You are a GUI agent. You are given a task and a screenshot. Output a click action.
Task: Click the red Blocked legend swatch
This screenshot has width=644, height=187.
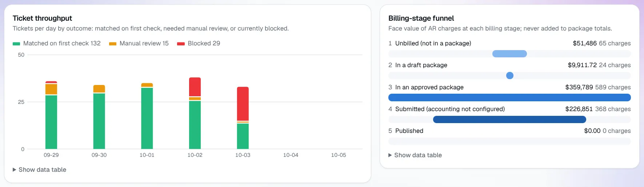pyautogui.click(x=181, y=44)
